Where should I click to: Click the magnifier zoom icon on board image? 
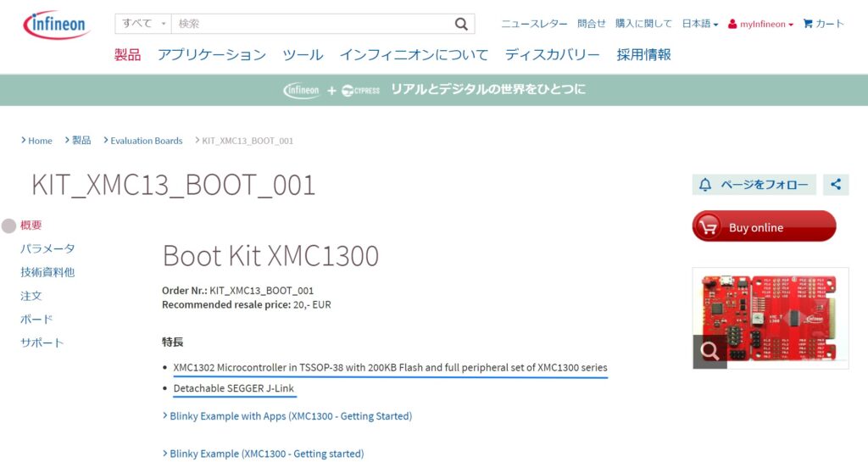tap(709, 351)
